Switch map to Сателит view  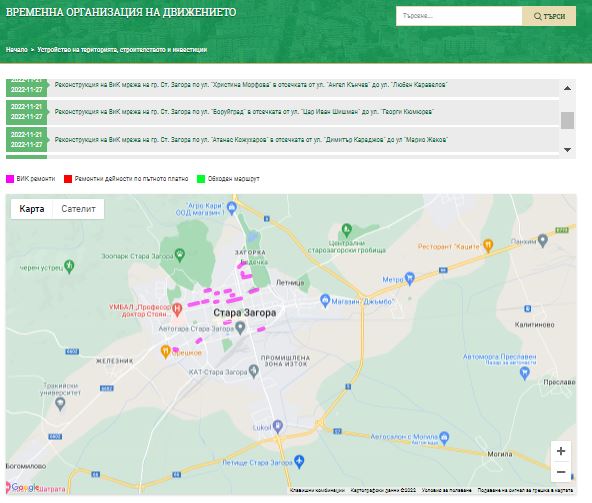click(x=78, y=209)
